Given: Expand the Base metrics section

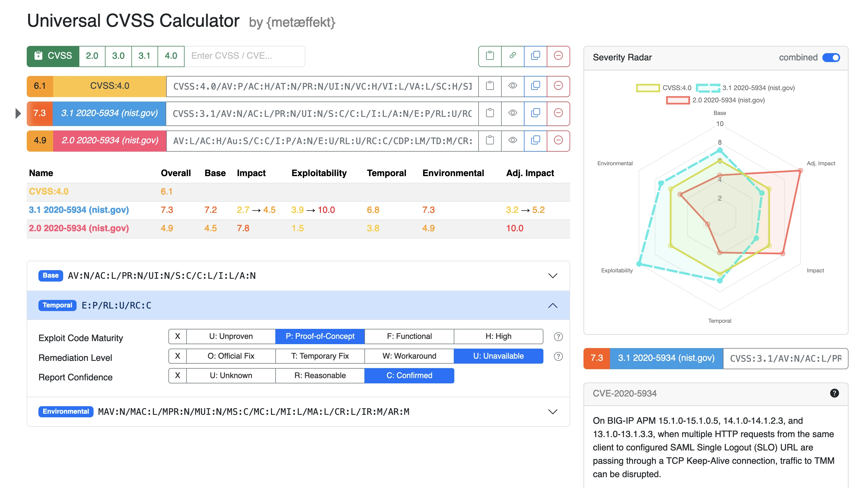Looking at the screenshot, I should (552, 276).
